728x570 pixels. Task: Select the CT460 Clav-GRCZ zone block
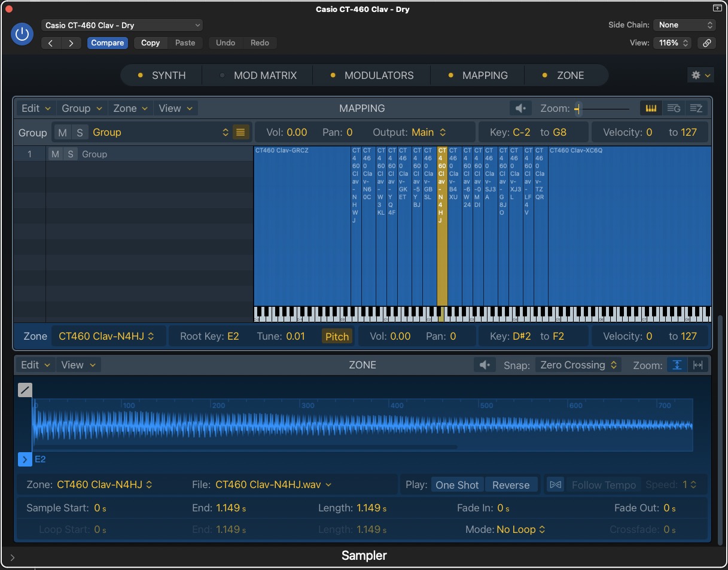click(x=302, y=226)
